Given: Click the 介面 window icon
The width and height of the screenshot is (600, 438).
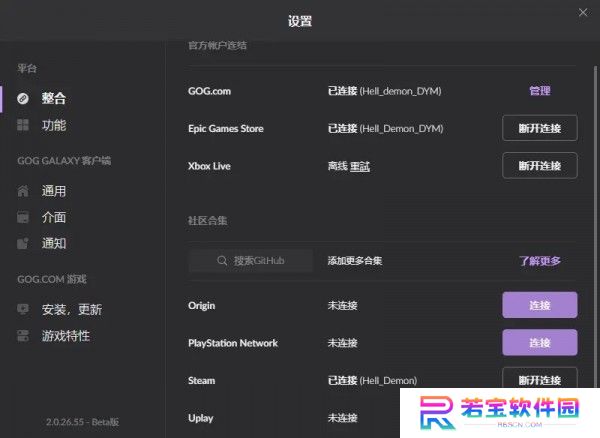Looking at the screenshot, I should click(23, 217).
